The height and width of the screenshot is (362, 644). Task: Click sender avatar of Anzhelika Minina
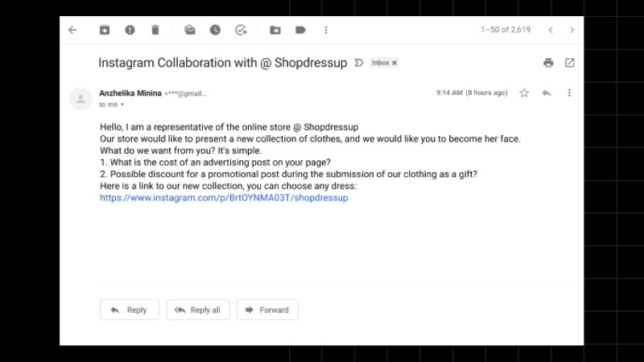click(80, 99)
